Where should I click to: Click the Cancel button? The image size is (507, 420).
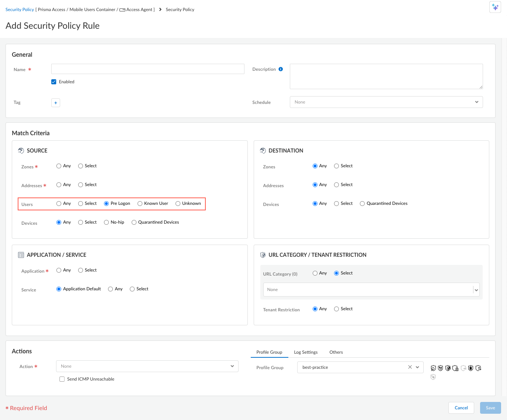[461, 407]
